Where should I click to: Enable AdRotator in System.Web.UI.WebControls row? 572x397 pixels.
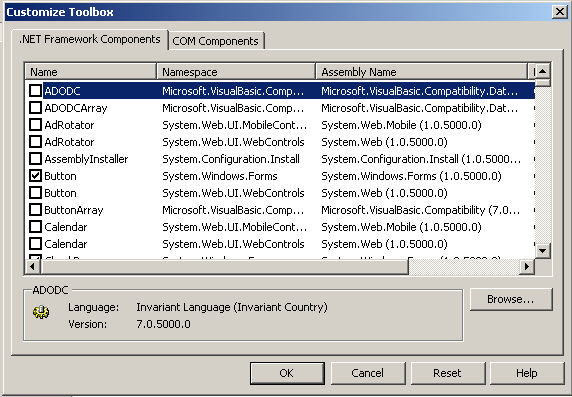[35, 142]
